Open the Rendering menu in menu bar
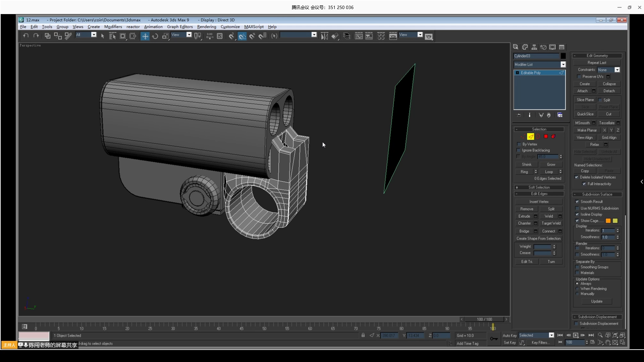644x362 pixels. (207, 26)
